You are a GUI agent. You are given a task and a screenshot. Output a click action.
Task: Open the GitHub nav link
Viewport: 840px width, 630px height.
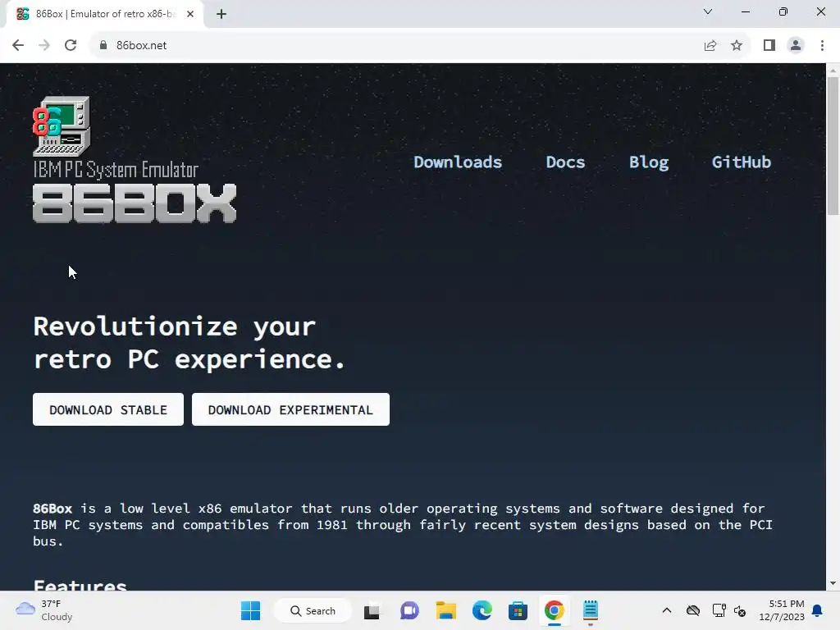coord(741,162)
